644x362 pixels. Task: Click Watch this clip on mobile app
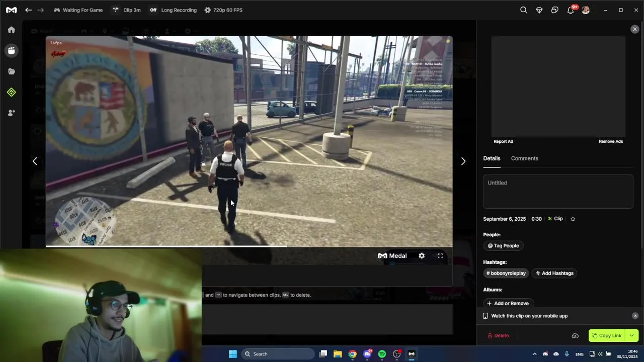point(529,316)
